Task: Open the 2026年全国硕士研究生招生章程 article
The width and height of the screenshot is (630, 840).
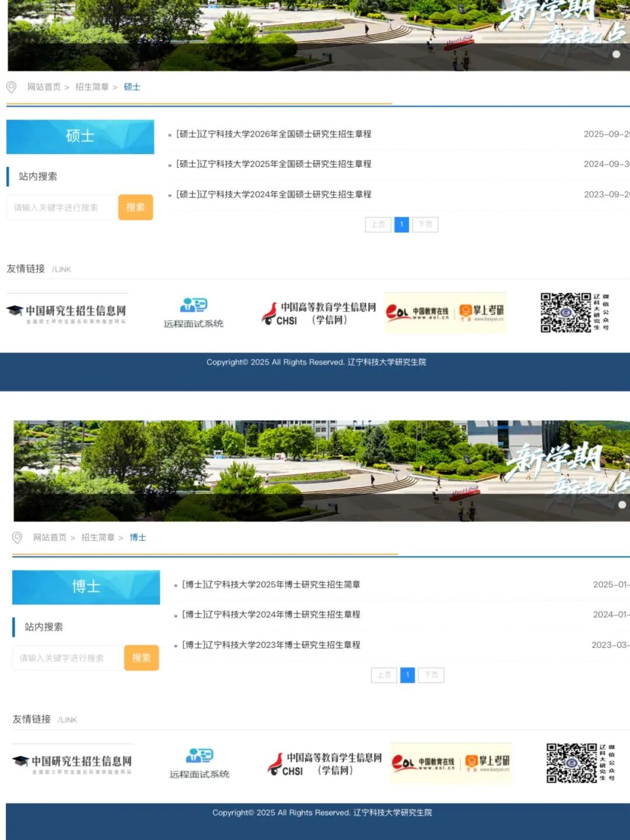Action: pos(274,134)
